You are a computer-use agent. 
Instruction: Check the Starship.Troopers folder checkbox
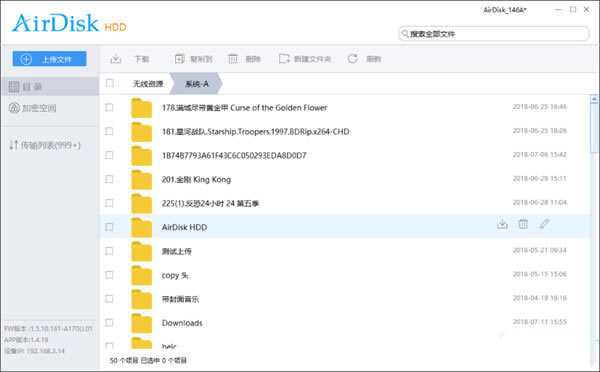(109, 131)
